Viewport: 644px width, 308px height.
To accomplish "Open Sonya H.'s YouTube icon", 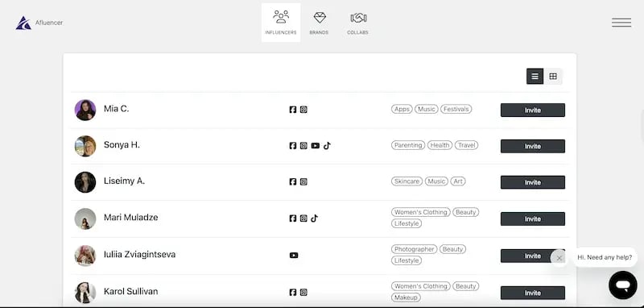I will click(315, 146).
